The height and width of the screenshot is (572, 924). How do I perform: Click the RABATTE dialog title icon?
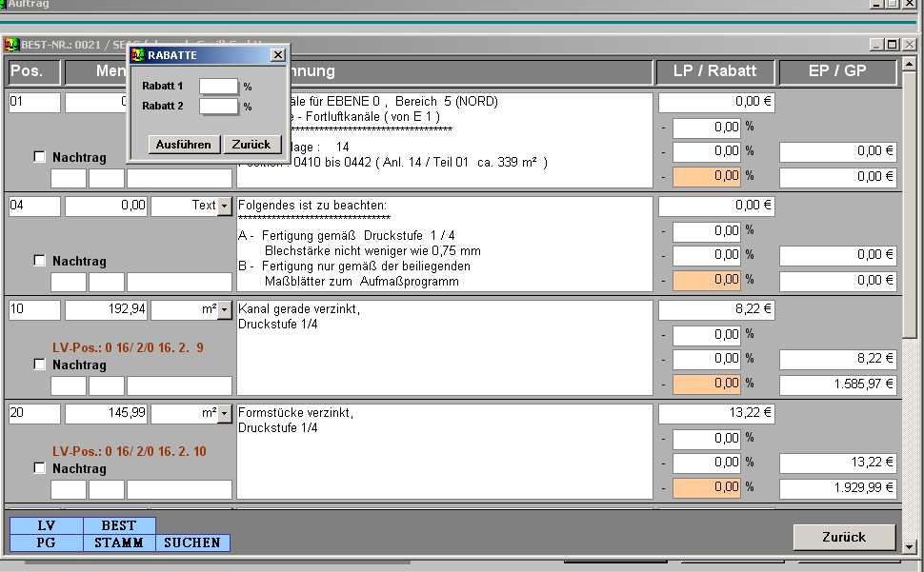tap(137, 55)
